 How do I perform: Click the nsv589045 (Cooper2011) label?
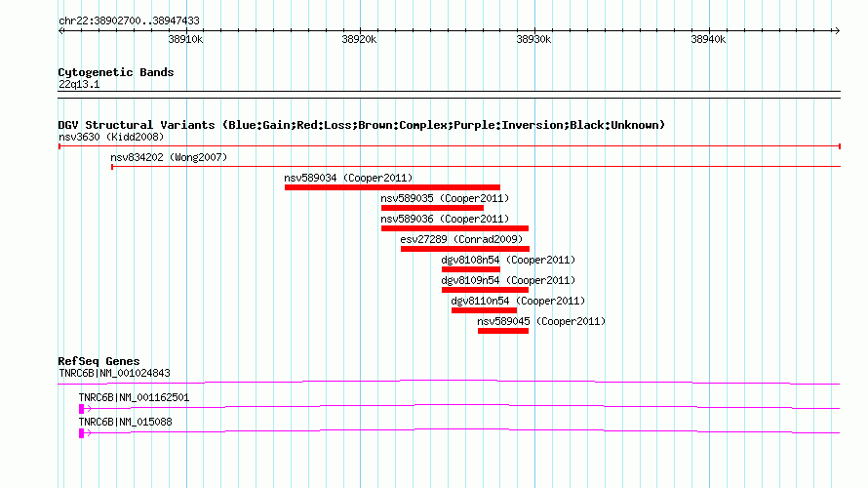pos(541,321)
